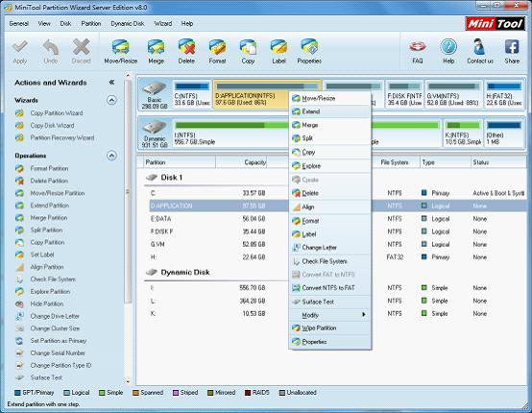Open the Help toolbar icon

[x=448, y=51]
